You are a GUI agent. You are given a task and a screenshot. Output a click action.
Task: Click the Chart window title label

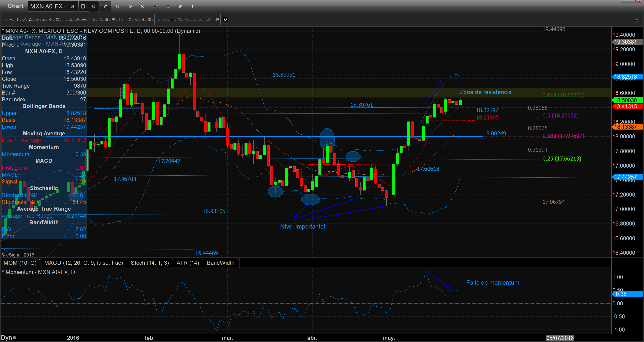pos(15,6)
